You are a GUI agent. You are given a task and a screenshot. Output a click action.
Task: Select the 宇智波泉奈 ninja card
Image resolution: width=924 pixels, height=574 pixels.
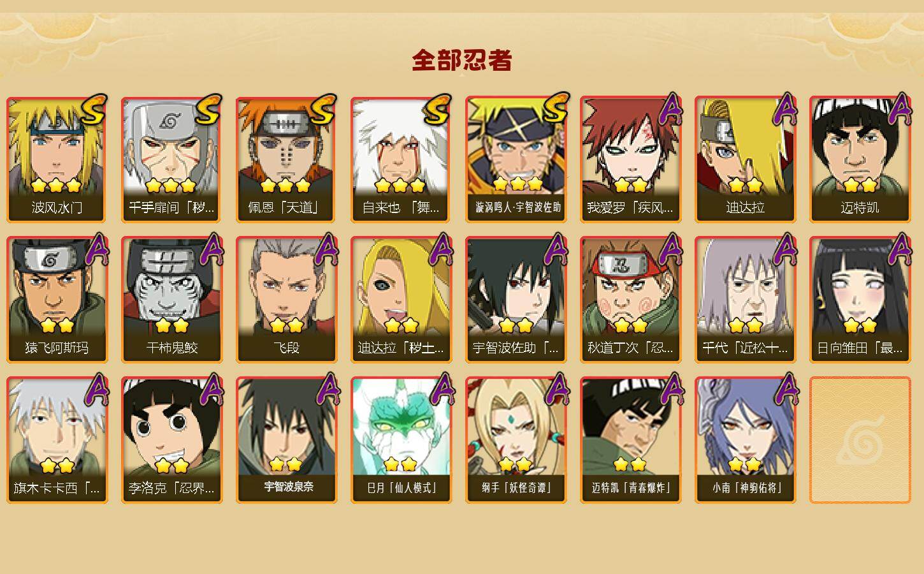[287, 440]
